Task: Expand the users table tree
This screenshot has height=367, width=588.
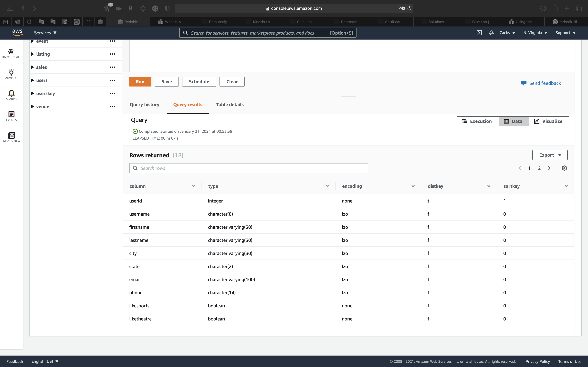Action: (x=32, y=80)
